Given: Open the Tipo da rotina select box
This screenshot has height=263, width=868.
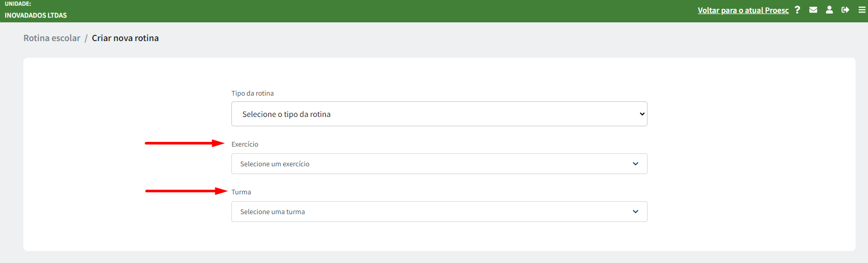Looking at the screenshot, I should coord(439,114).
